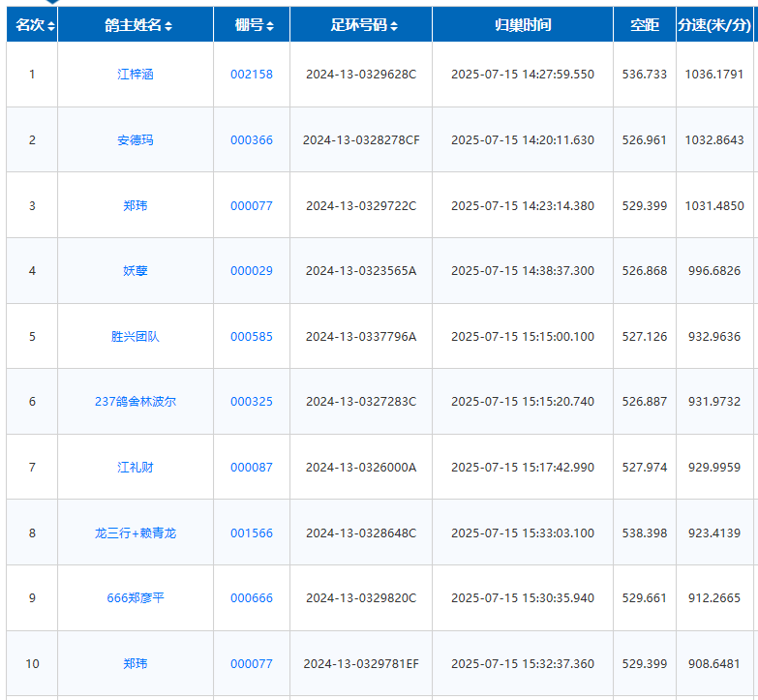Open loft number 001566 link
758x700 pixels.
pos(252,533)
